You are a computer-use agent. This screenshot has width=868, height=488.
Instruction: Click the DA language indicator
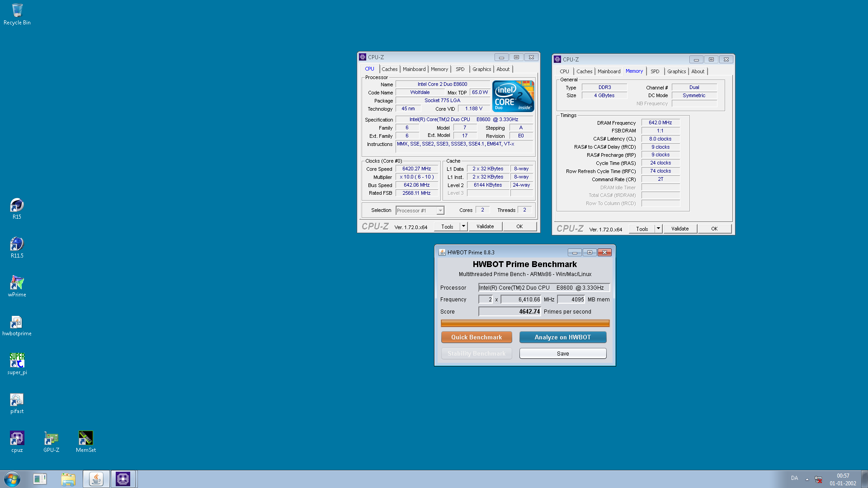coord(794,478)
